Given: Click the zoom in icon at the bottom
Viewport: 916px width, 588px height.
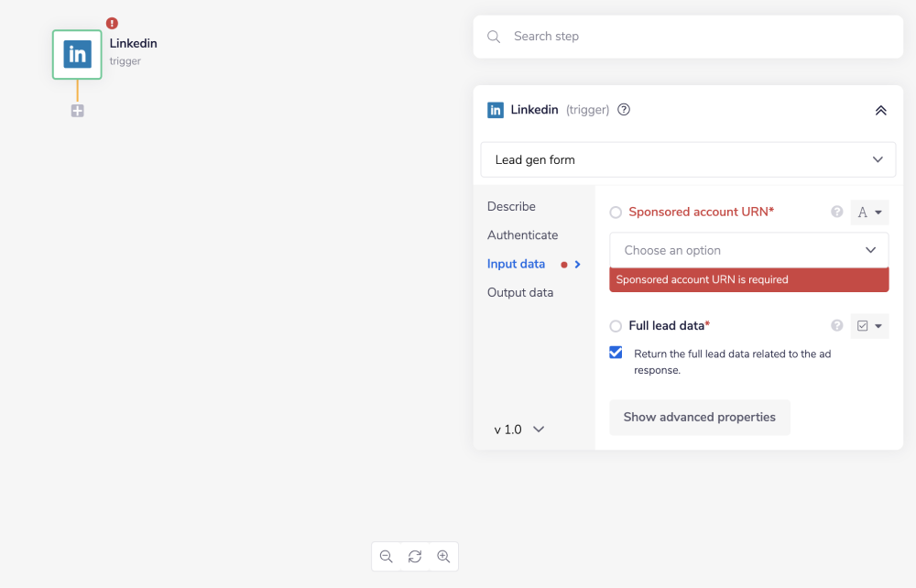Looking at the screenshot, I should [443, 556].
